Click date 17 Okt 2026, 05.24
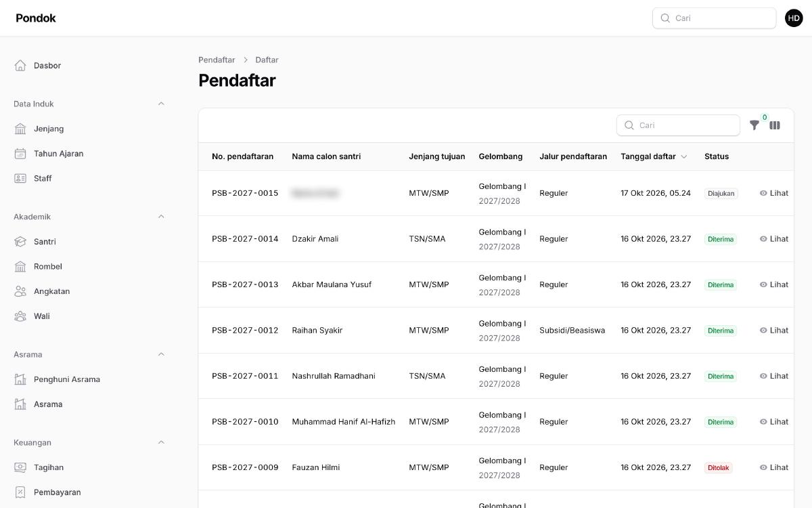Image resolution: width=812 pixels, height=508 pixels. pos(656,193)
